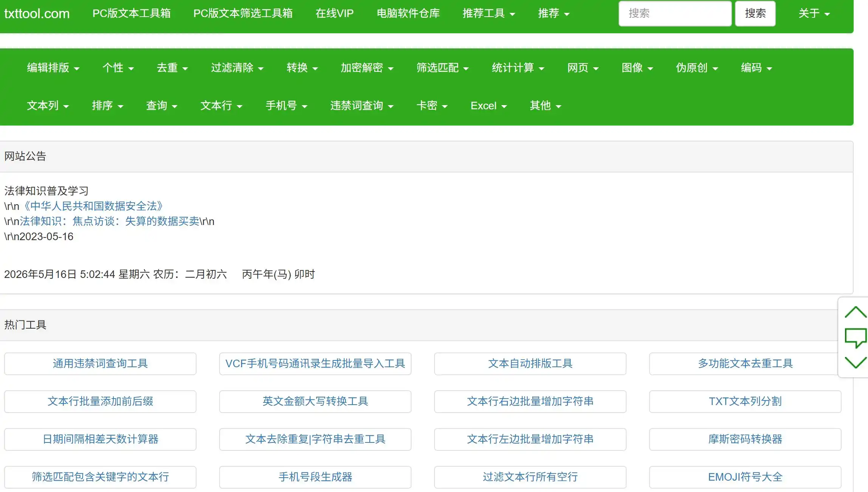
Task: Open the 个性 category dropdown
Action: (118, 68)
